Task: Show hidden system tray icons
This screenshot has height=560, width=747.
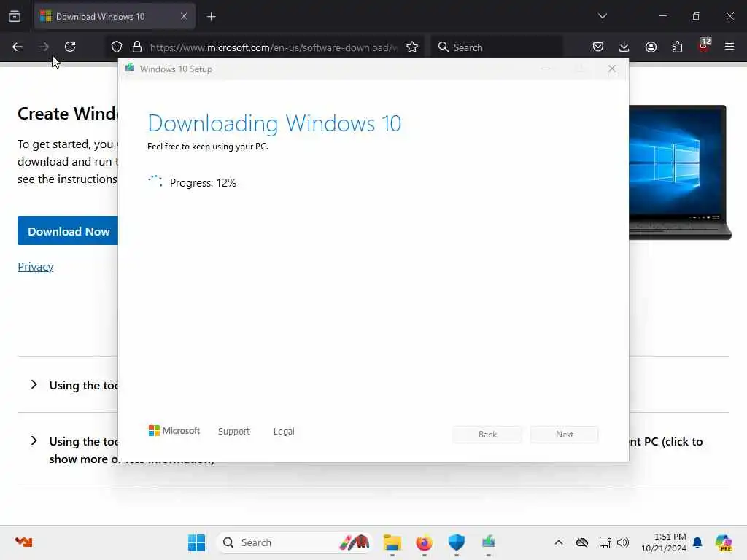Action: (559, 542)
